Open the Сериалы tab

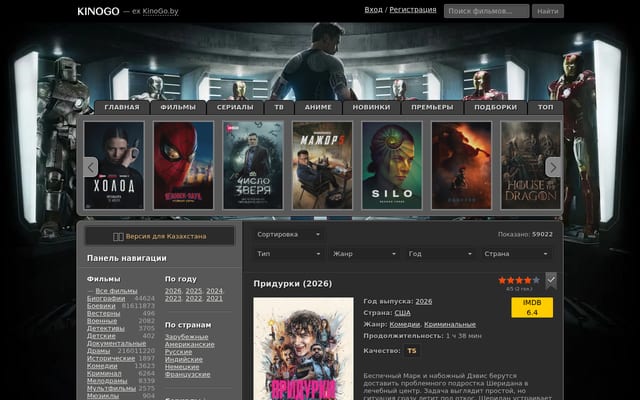[x=235, y=107]
